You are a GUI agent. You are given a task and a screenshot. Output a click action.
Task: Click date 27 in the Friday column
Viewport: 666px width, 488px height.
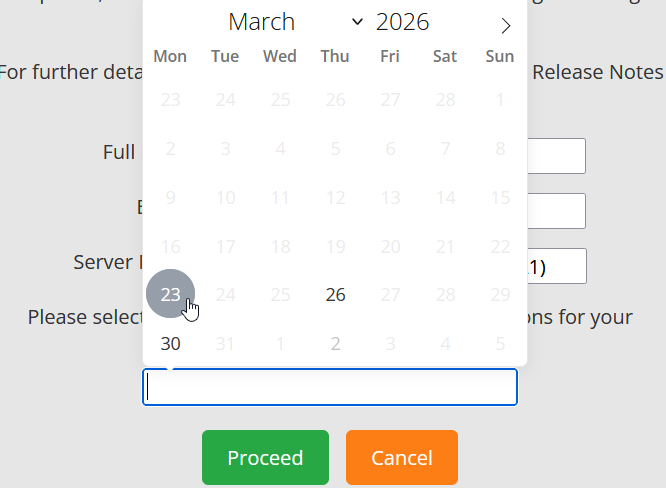(390, 294)
